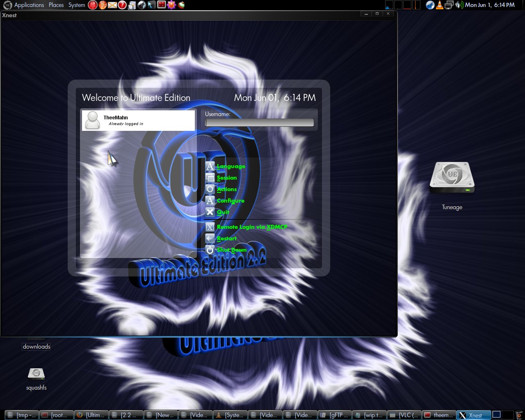This screenshot has width=525, height=420.
Task: Switch to the [VLC (... taskbar window
Action: [x=404, y=415]
